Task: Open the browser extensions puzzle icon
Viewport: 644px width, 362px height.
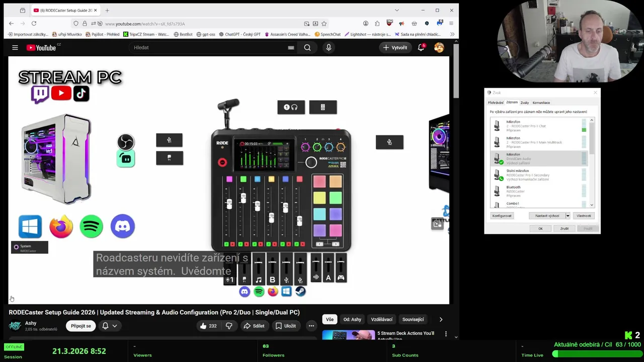Action: (x=377, y=24)
